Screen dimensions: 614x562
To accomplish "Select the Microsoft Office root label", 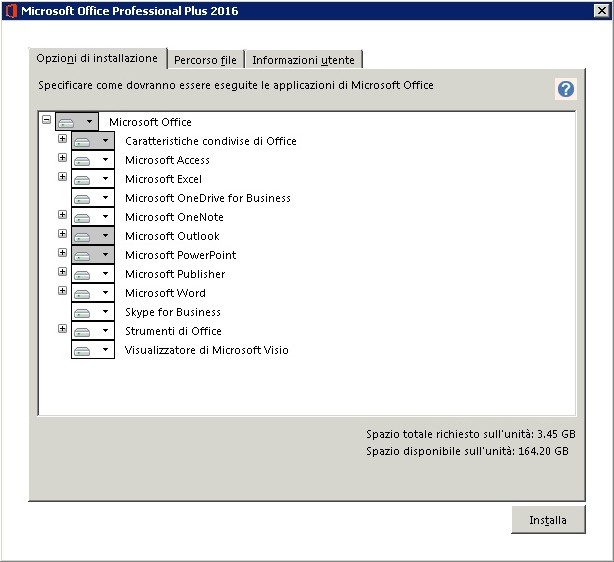I will 150,122.
